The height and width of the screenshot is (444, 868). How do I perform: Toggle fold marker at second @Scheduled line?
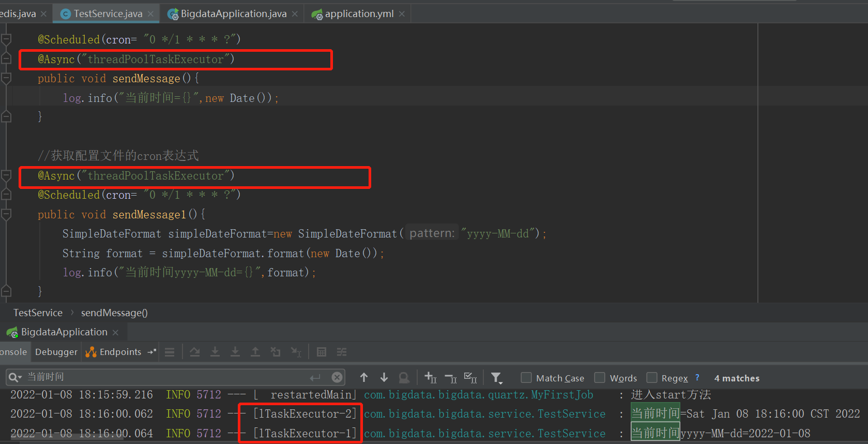point(6,195)
